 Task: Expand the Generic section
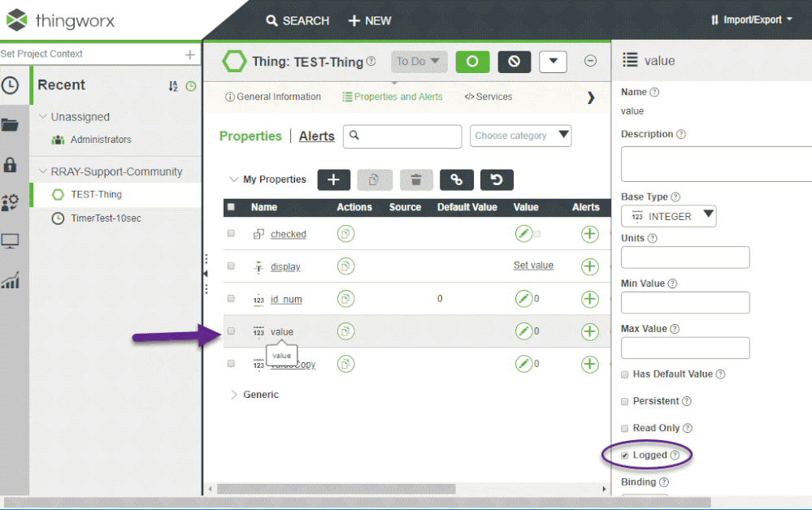tap(233, 395)
